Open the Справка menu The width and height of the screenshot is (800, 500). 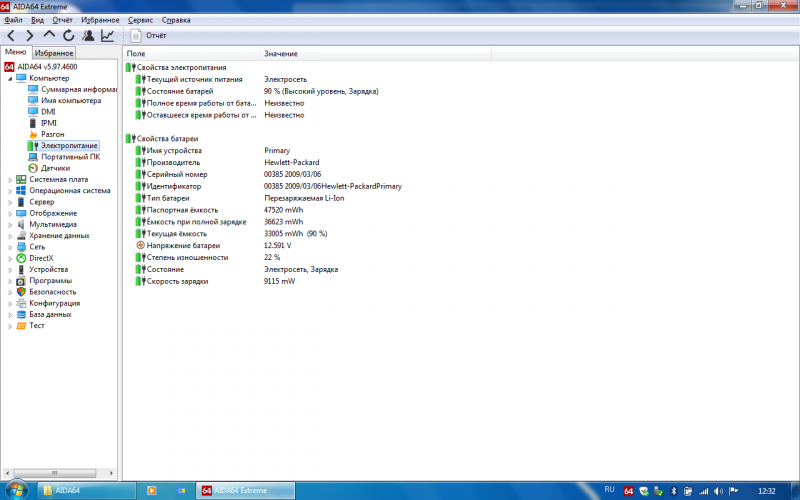pos(176,20)
